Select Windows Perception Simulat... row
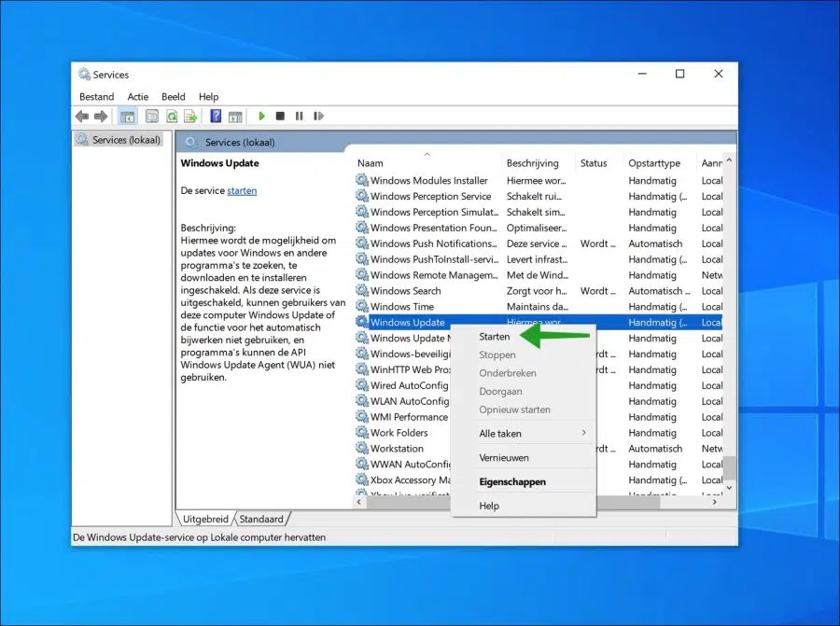Image resolution: width=840 pixels, height=626 pixels. pyautogui.click(x=539, y=212)
